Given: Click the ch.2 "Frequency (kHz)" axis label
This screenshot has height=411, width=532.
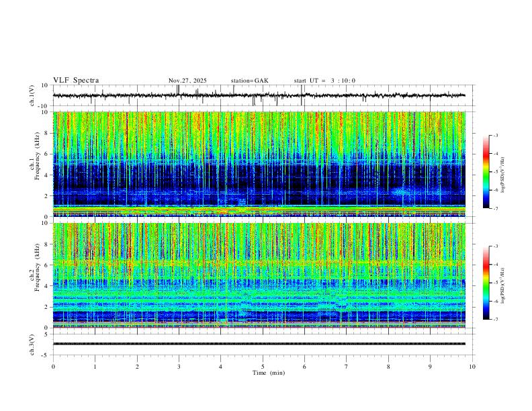Looking at the screenshot, I should coord(37,267).
